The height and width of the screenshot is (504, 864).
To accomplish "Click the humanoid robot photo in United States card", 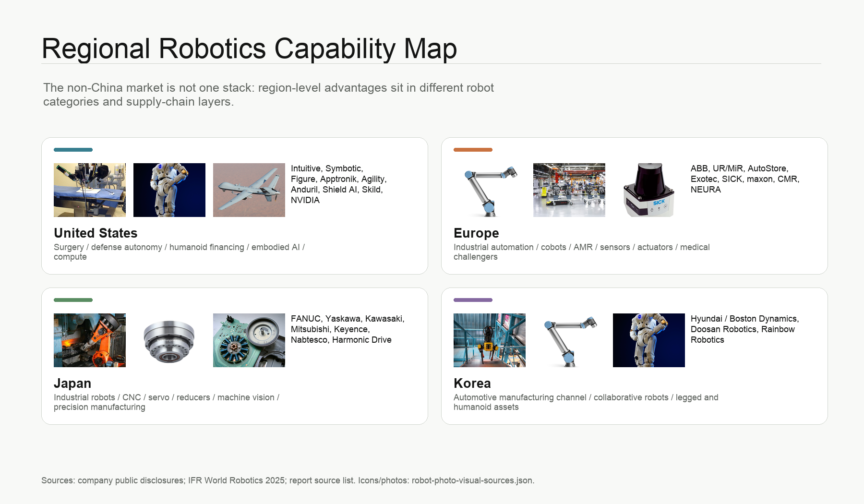I will pos(169,190).
